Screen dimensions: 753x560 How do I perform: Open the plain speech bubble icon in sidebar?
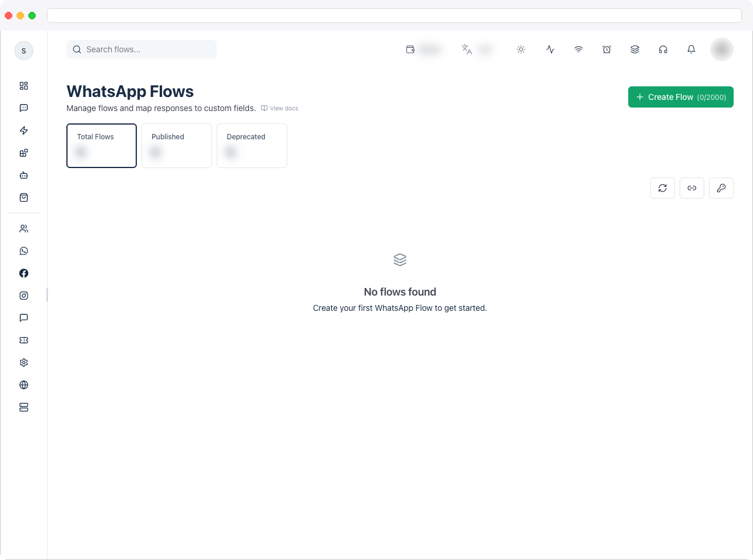[x=23, y=318]
